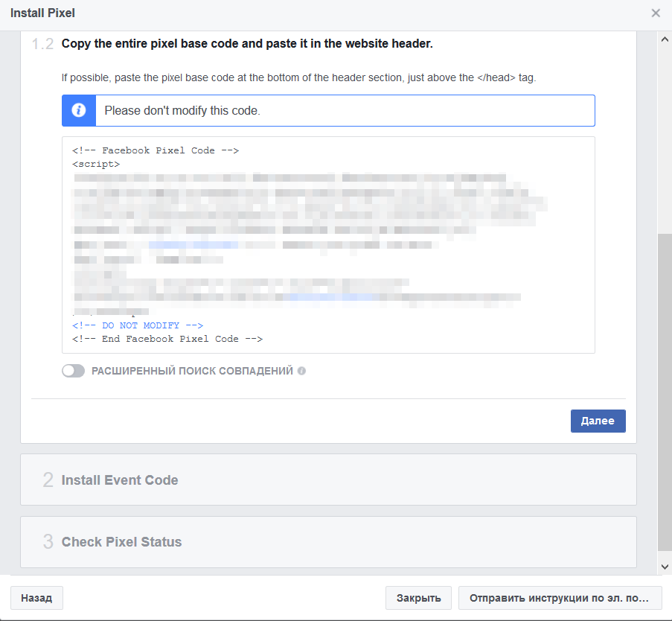Click the step 2 number icon
The width and height of the screenshot is (672, 621).
pos(48,480)
